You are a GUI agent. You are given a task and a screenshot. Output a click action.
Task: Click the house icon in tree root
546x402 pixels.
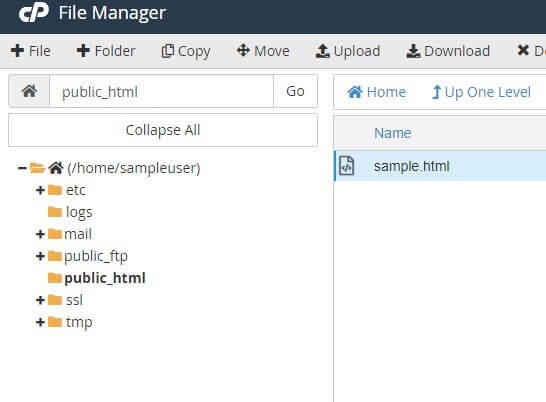tap(56, 168)
